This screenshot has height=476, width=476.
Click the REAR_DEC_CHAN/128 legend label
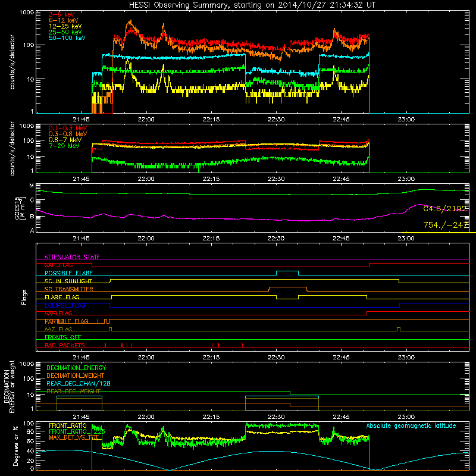coord(79,384)
